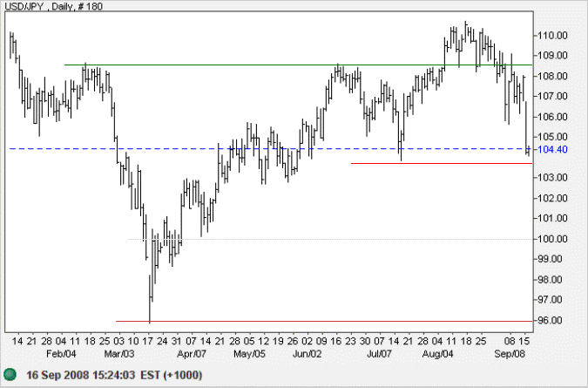Select the green horizontal resistance line
The image size is (588, 388).
[x=298, y=65]
